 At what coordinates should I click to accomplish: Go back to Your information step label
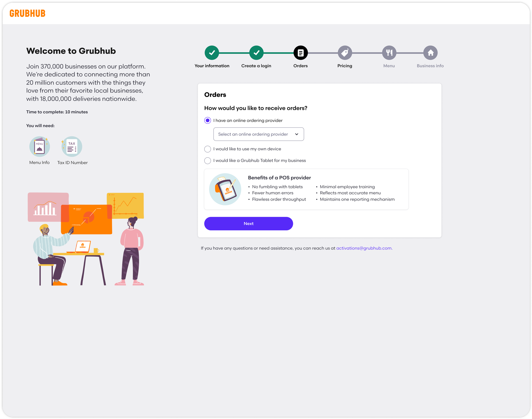pyautogui.click(x=212, y=66)
